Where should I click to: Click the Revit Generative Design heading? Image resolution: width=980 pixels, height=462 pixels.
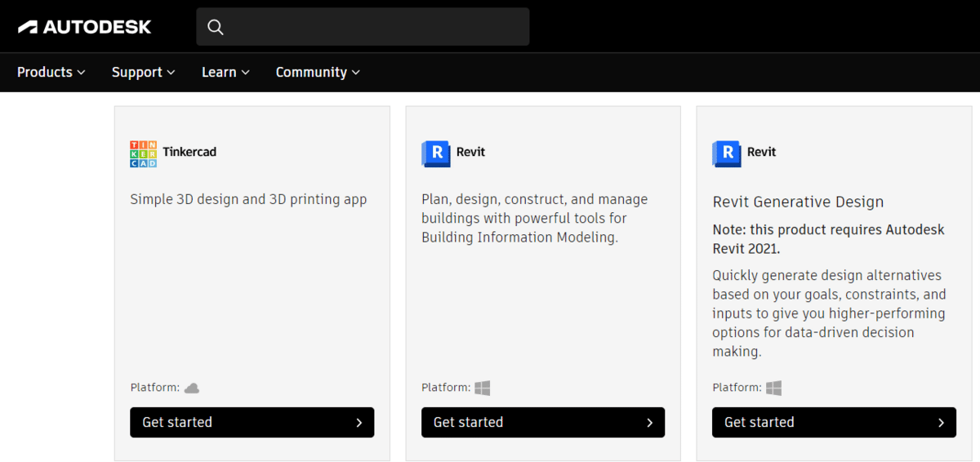[798, 202]
